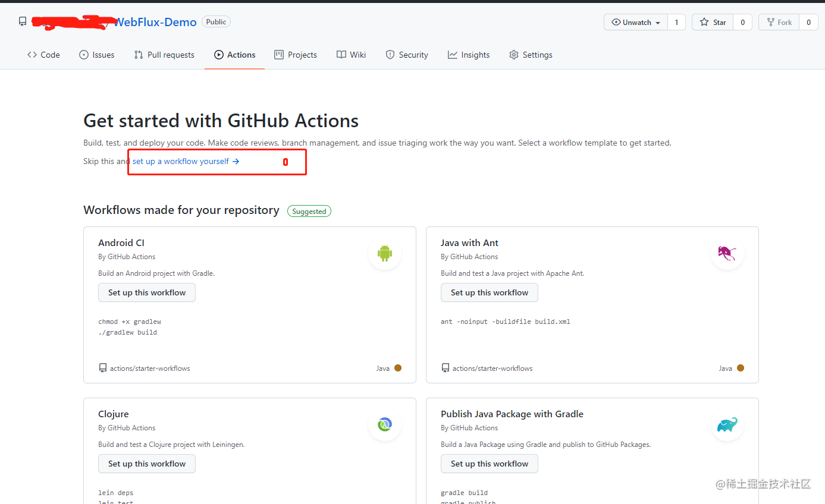Select the Actions tab icon

pos(220,54)
